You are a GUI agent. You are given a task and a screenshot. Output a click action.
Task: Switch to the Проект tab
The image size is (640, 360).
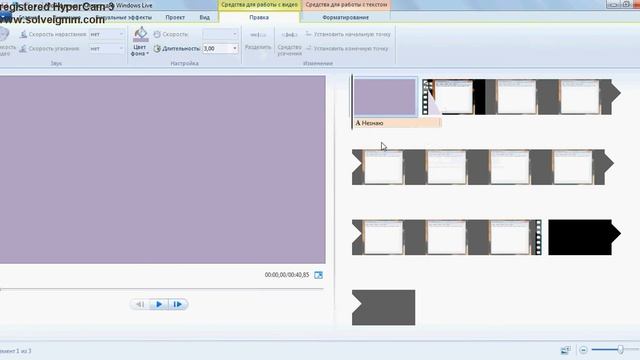pos(175,18)
